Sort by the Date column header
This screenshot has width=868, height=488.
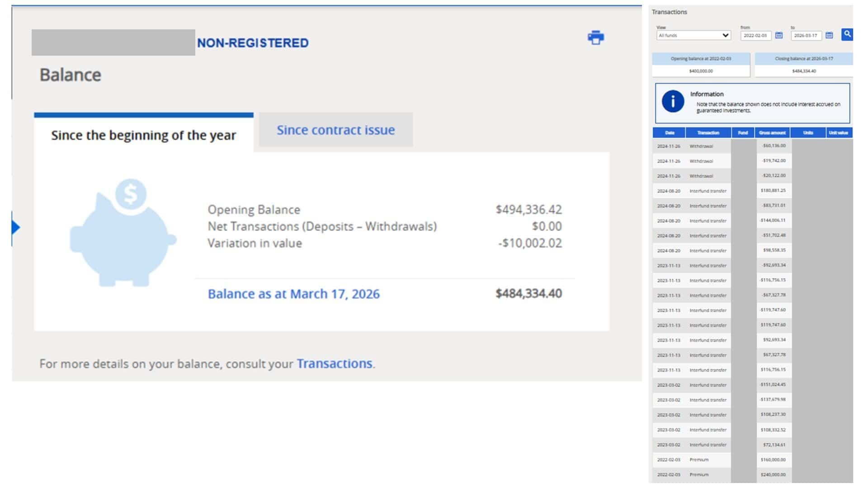tap(669, 133)
